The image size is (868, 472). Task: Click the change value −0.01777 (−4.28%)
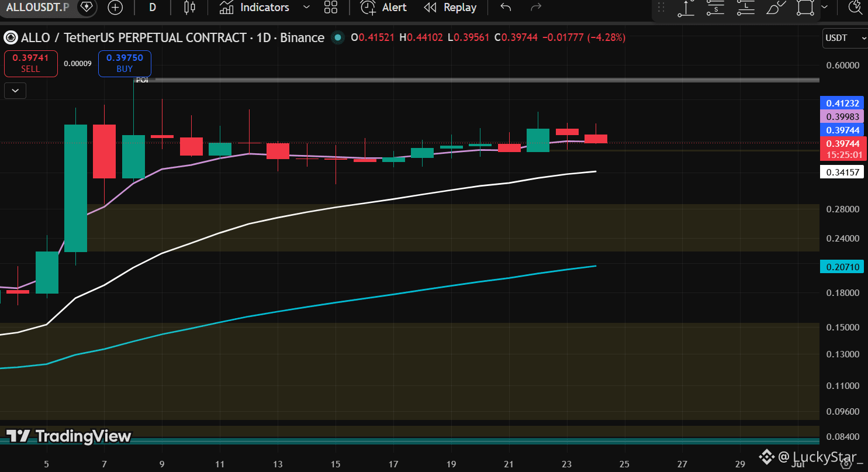[585, 38]
